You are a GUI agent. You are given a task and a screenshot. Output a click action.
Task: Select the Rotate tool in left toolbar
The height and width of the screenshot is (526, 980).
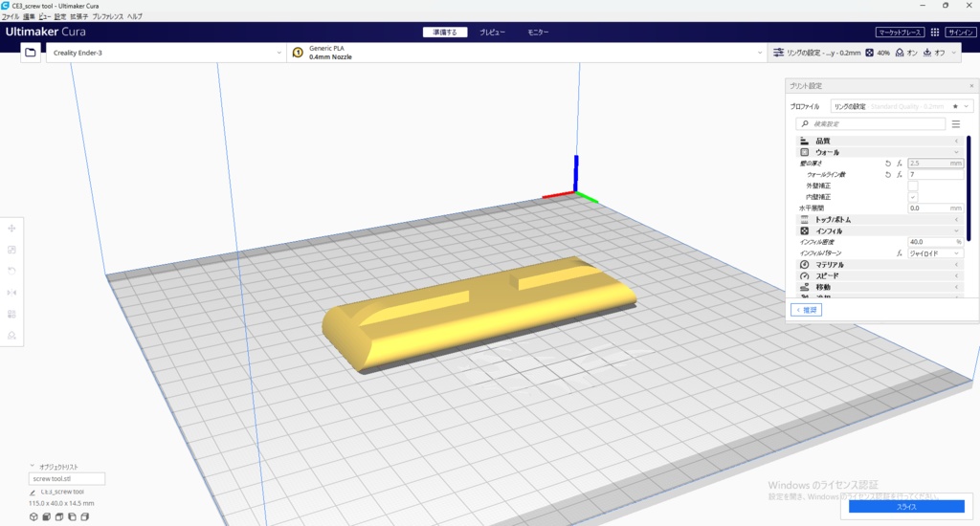(11, 271)
